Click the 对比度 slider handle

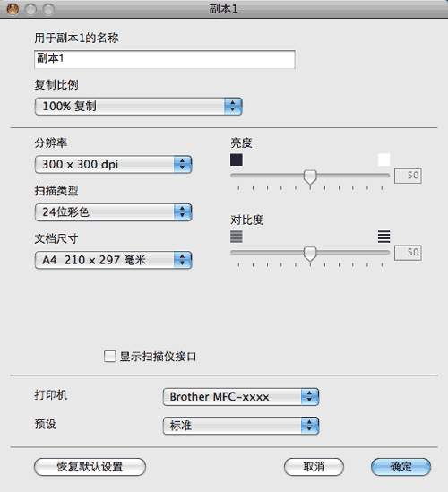(x=310, y=254)
